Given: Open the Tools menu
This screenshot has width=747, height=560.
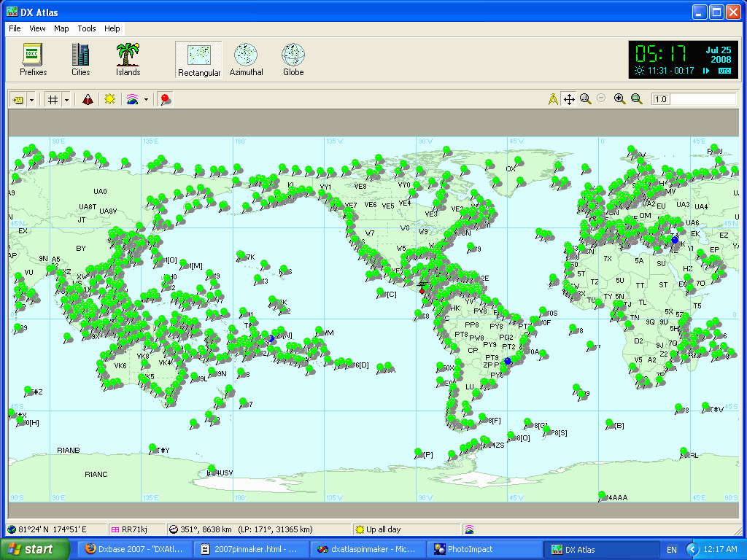Looking at the screenshot, I should 86,28.
